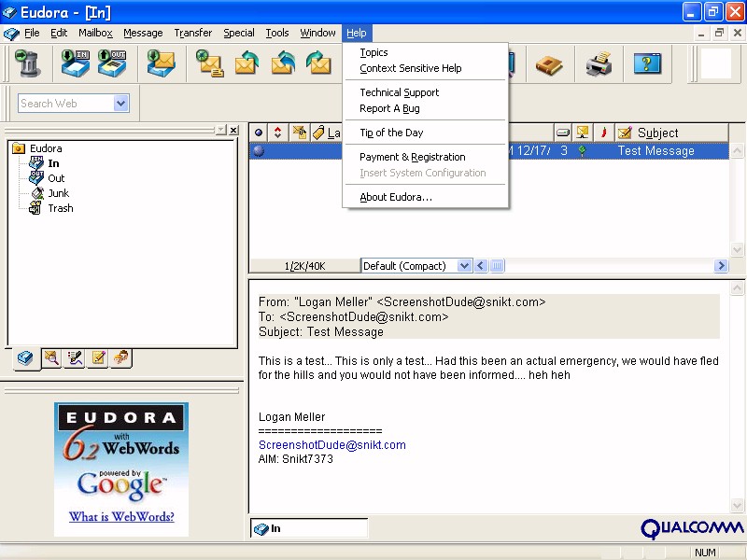Open the Window menu
Image resolution: width=747 pixels, height=560 pixels.
(x=317, y=33)
